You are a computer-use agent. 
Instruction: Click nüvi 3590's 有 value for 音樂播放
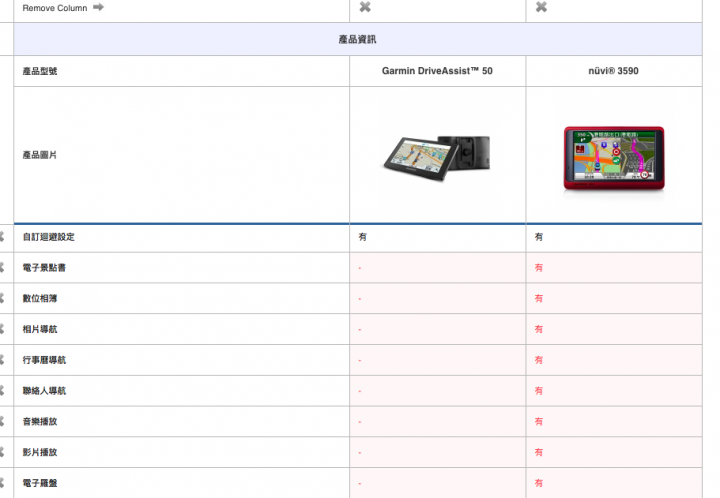[539, 421]
